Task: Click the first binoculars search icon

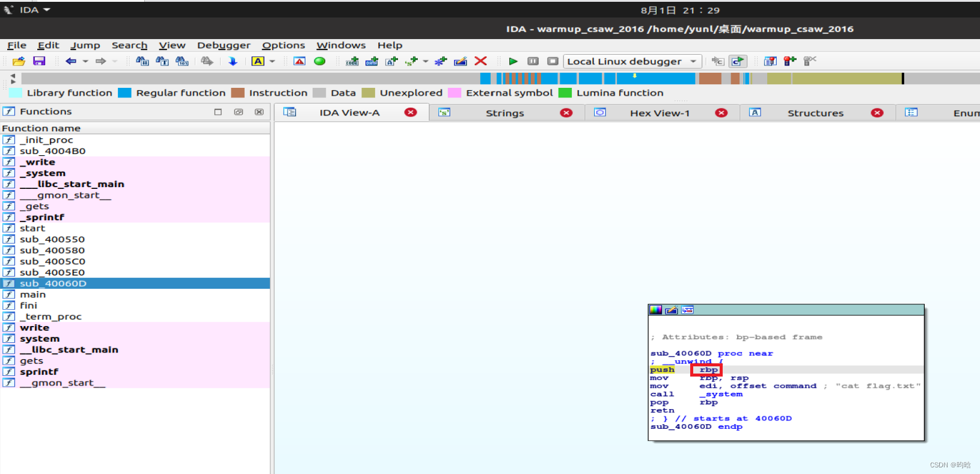Action: [x=142, y=61]
